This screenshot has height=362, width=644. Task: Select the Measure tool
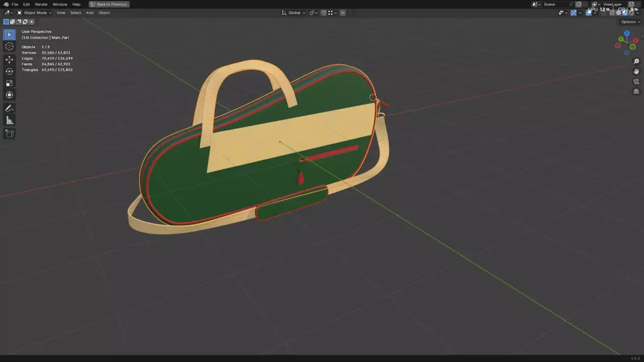pos(9,120)
